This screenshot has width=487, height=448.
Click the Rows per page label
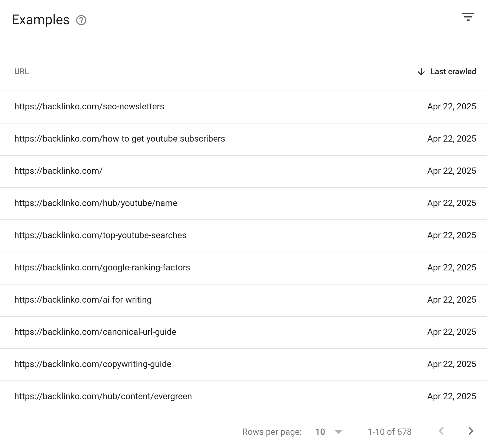point(272,432)
